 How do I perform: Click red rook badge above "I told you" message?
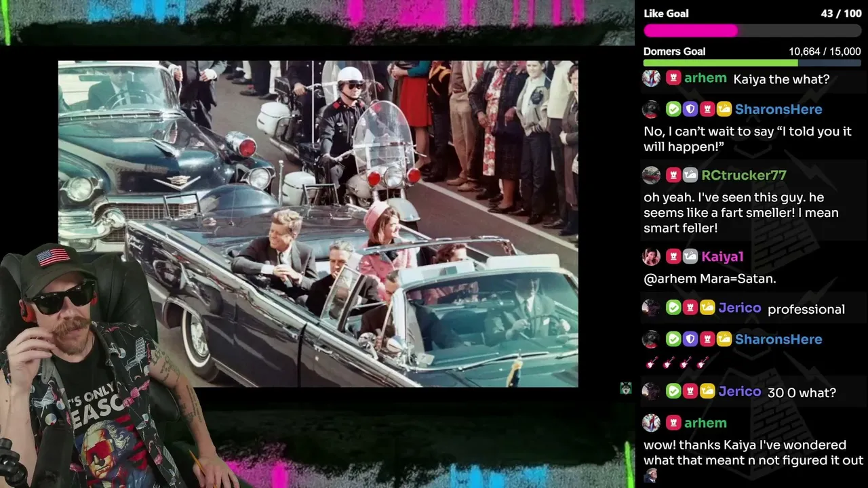click(707, 109)
